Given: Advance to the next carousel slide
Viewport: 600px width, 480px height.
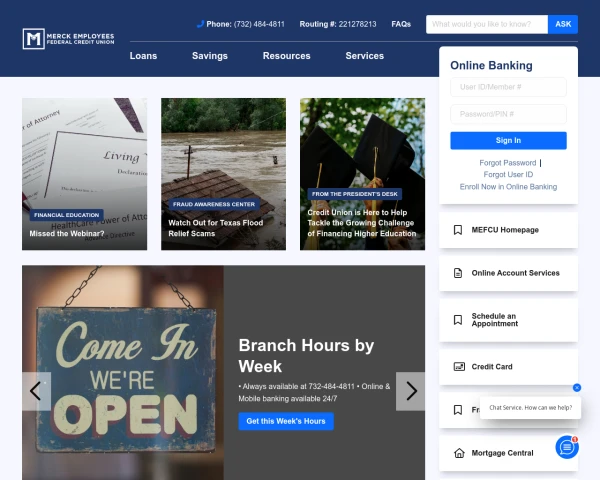Looking at the screenshot, I should tap(410, 391).
